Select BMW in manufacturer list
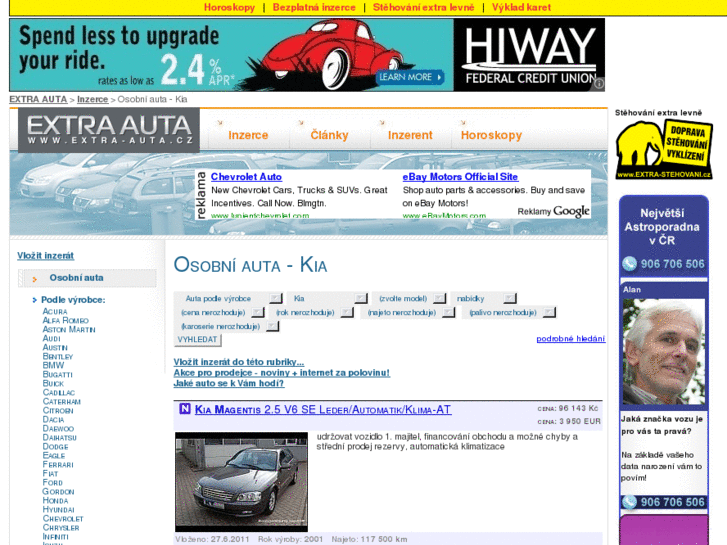The width and height of the screenshot is (727, 545). tap(53, 365)
